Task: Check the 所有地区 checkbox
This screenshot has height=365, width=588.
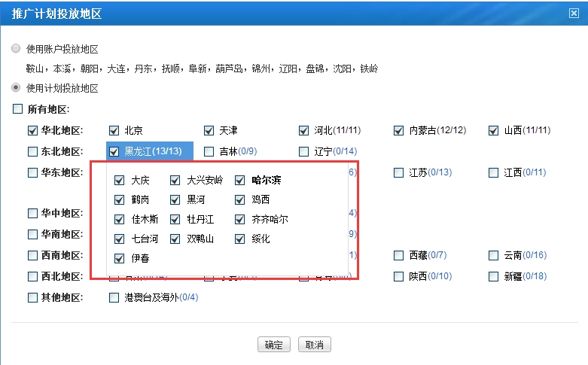Action: point(18,109)
